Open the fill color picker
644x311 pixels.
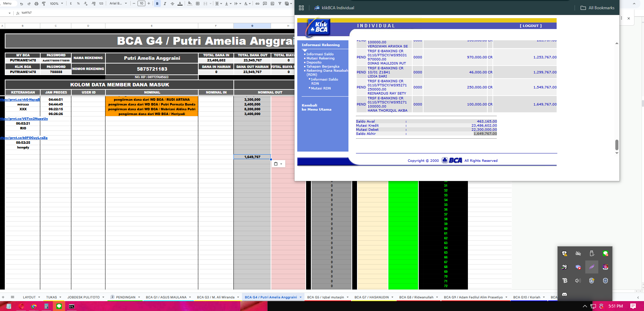point(190,3)
